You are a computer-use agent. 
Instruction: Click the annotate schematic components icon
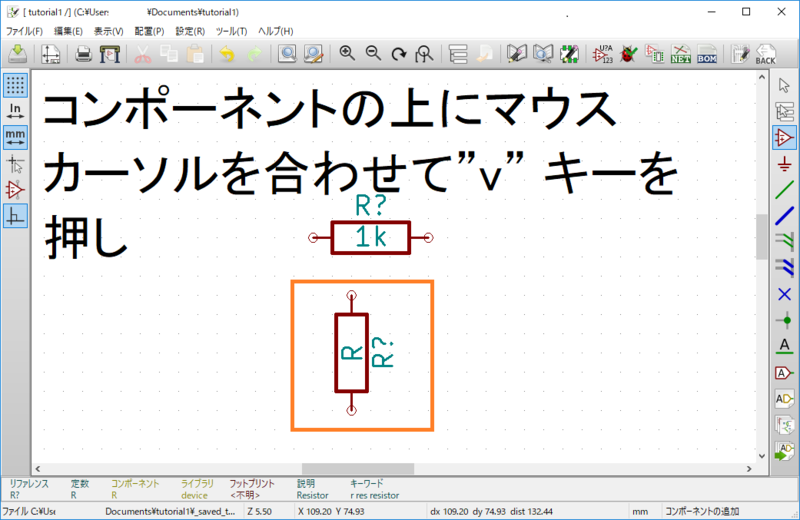pyautogui.click(x=603, y=54)
